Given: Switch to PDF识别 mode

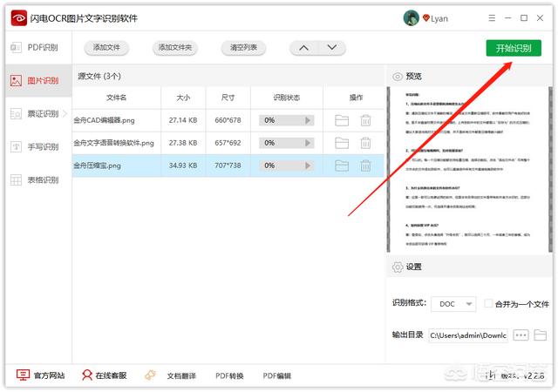Looking at the screenshot, I should [x=38, y=47].
